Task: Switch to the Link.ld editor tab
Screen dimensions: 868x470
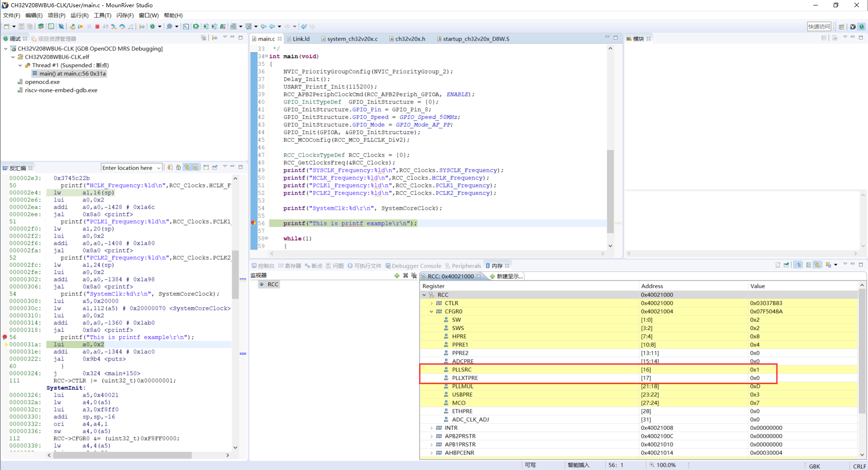Action: pyautogui.click(x=297, y=39)
